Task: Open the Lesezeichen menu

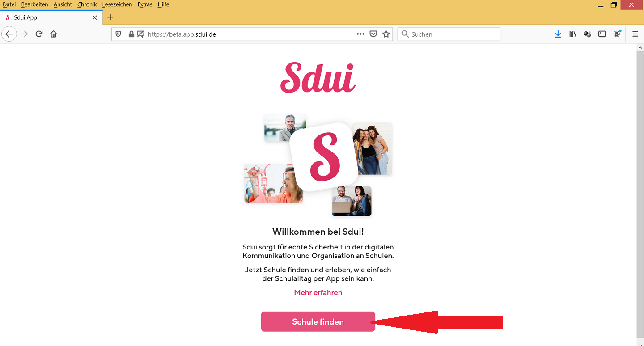Action: tap(117, 4)
